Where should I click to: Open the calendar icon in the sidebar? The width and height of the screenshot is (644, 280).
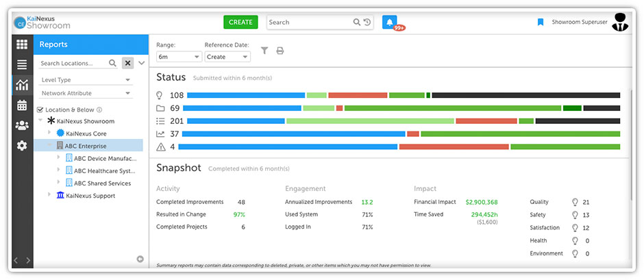[22, 105]
